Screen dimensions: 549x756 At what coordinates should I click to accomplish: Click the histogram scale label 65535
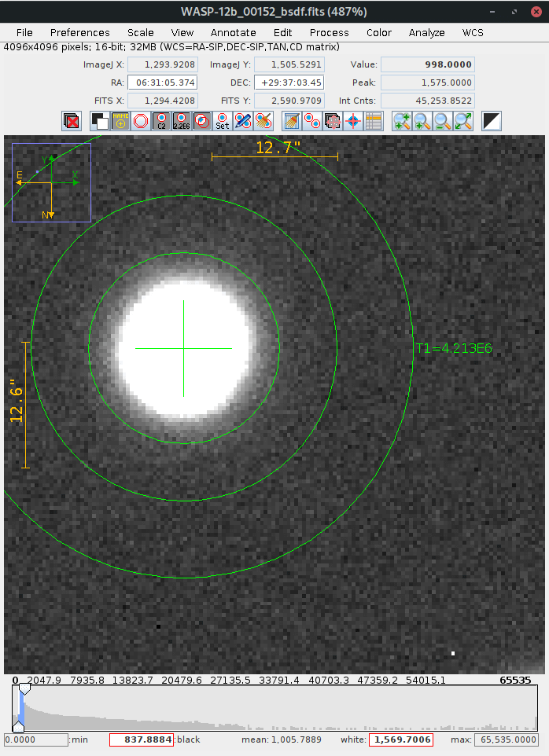tap(515, 681)
